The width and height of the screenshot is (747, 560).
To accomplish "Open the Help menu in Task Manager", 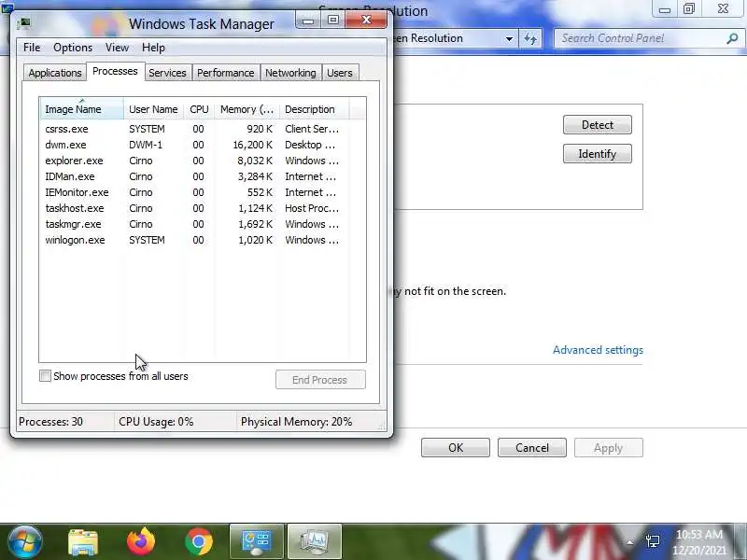I will coord(153,48).
